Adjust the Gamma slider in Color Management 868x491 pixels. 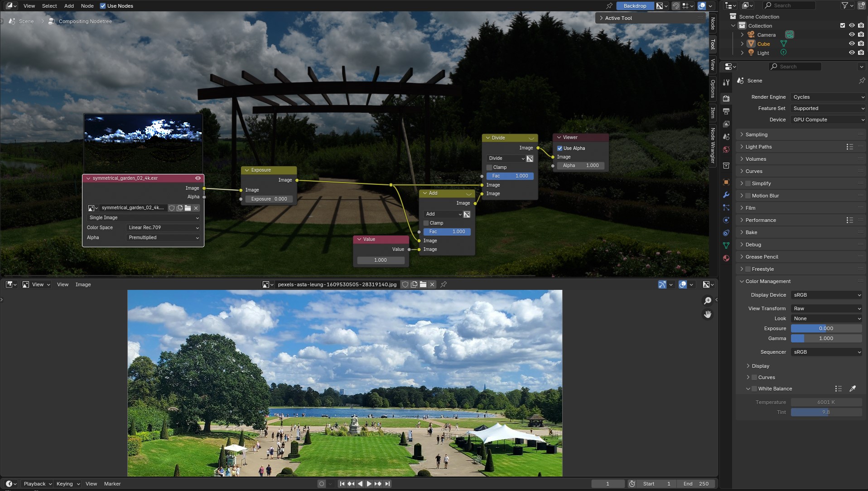pyautogui.click(x=826, y=338)
